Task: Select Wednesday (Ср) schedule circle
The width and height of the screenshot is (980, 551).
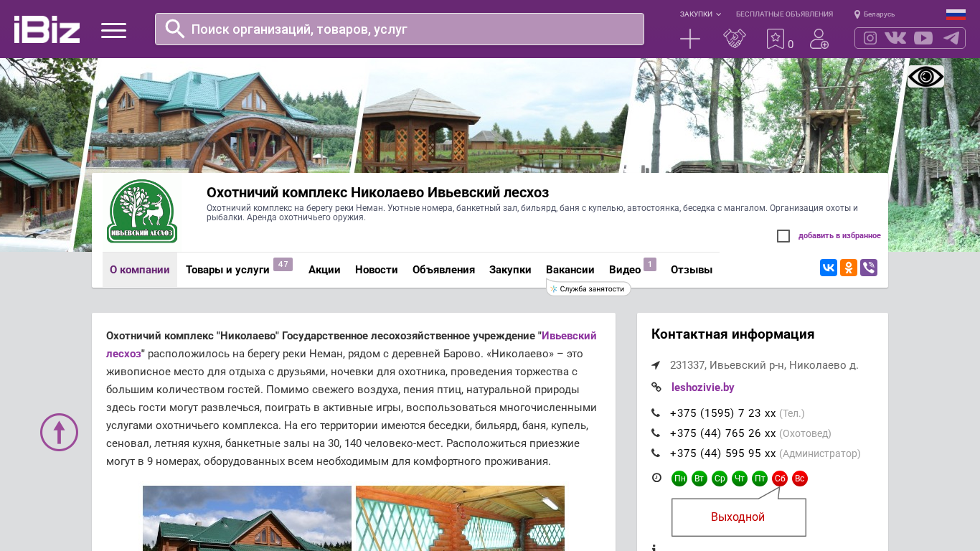Action: click(720, 479)
